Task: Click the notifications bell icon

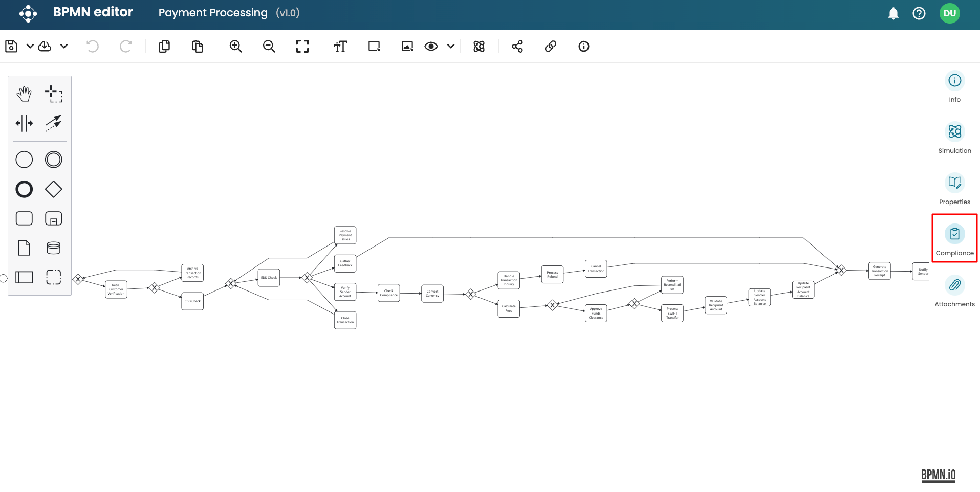Action: coord(893,13)
